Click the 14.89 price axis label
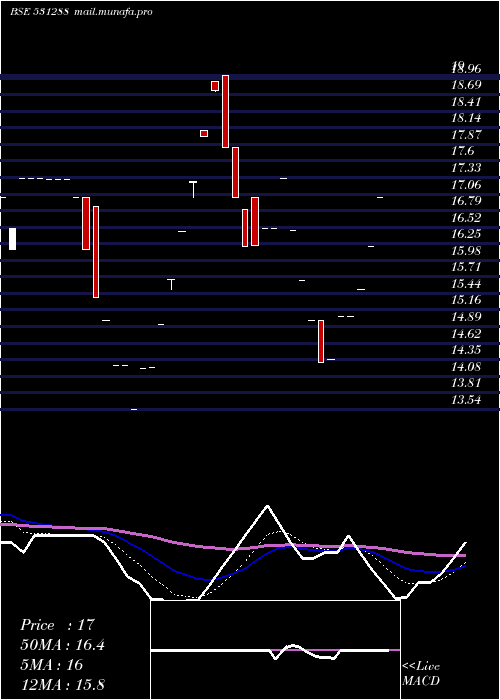Viewport: 500px width, 700px height. pos(467,317)
